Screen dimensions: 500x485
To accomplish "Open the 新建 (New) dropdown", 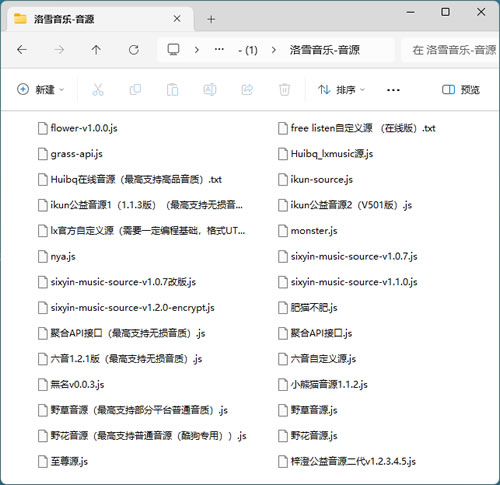I will pos(40,89).
